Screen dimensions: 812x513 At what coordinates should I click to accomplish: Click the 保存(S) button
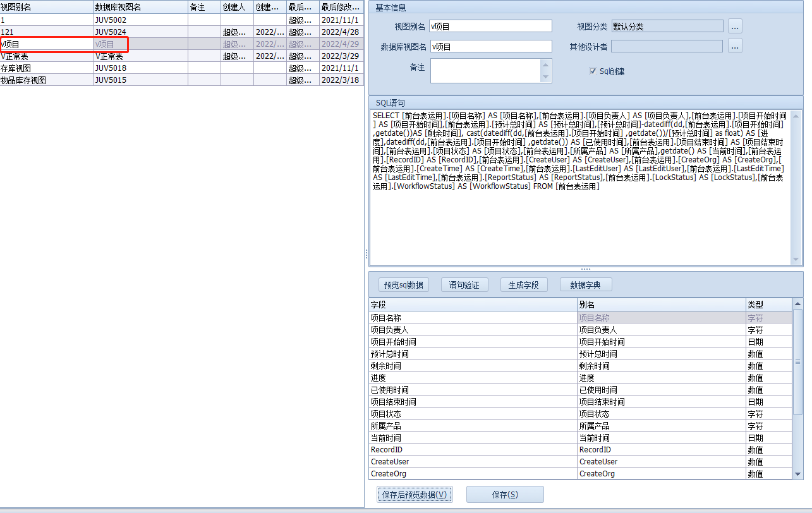(504, 495)
